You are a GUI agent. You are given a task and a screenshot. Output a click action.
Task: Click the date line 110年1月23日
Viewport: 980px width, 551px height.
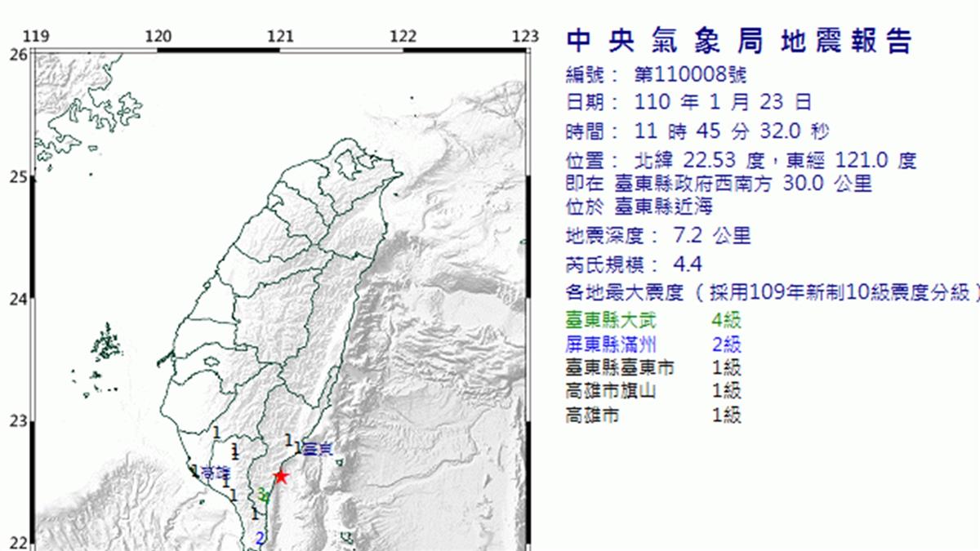[688, 103]
